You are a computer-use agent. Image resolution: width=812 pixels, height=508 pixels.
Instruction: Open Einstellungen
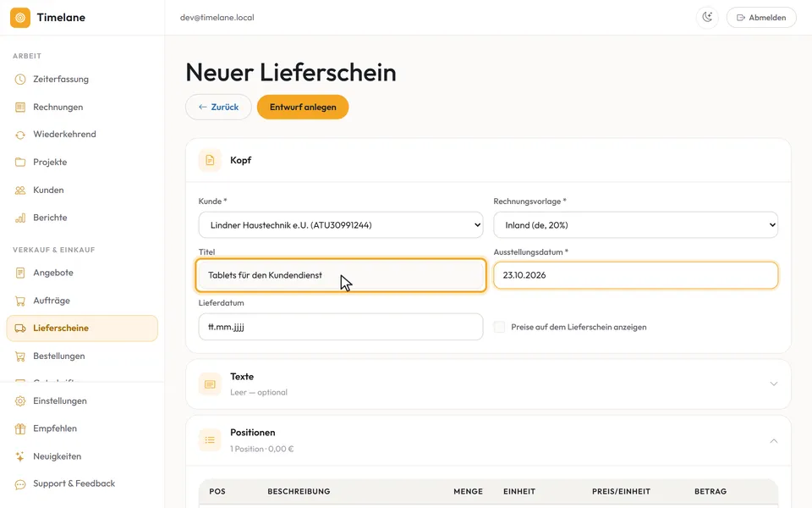tap(82, 401)
